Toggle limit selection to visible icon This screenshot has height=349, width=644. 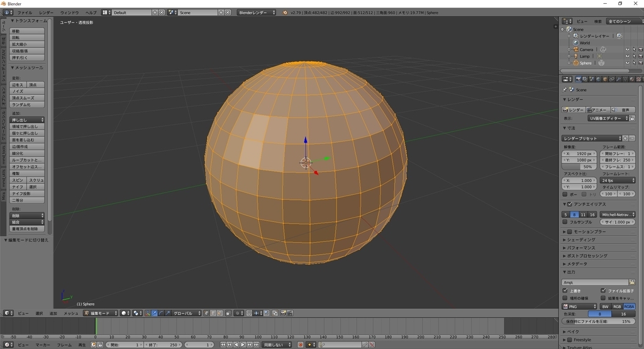[x=228, y=313]
